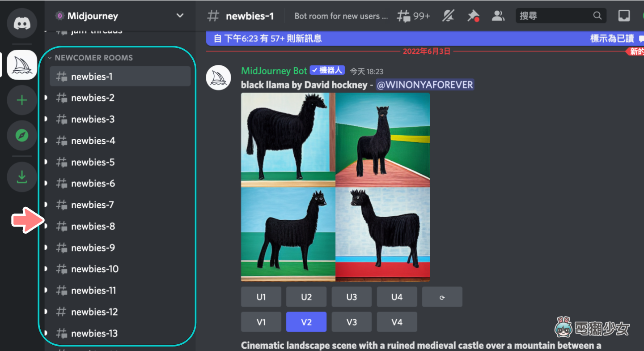The height and width of the screenshot is (351, 644).
Task: Open the black llama image grid
Action: [335, 187]
